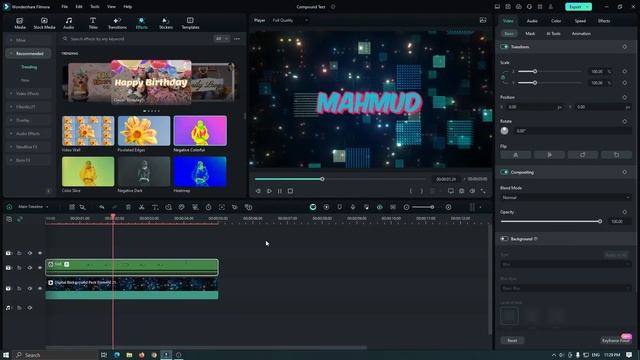Enable the Background toggle
The width and height of the screenshot is (640, 360).
(504, 239)
